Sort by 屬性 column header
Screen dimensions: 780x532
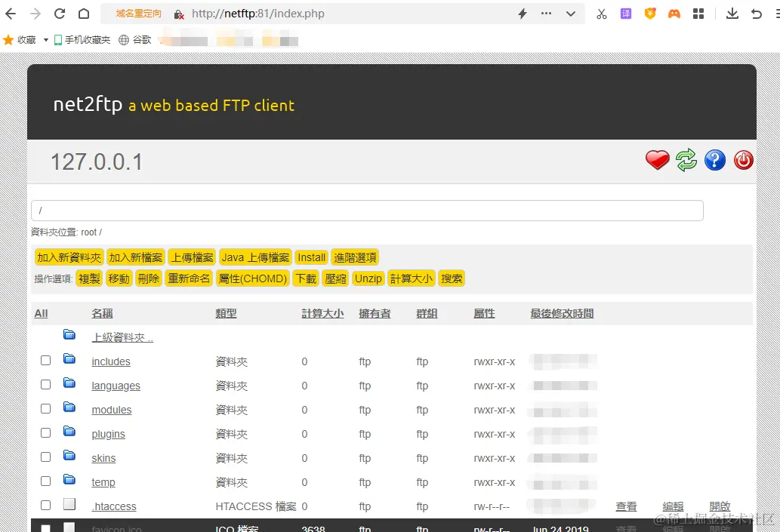pos(484,314)
